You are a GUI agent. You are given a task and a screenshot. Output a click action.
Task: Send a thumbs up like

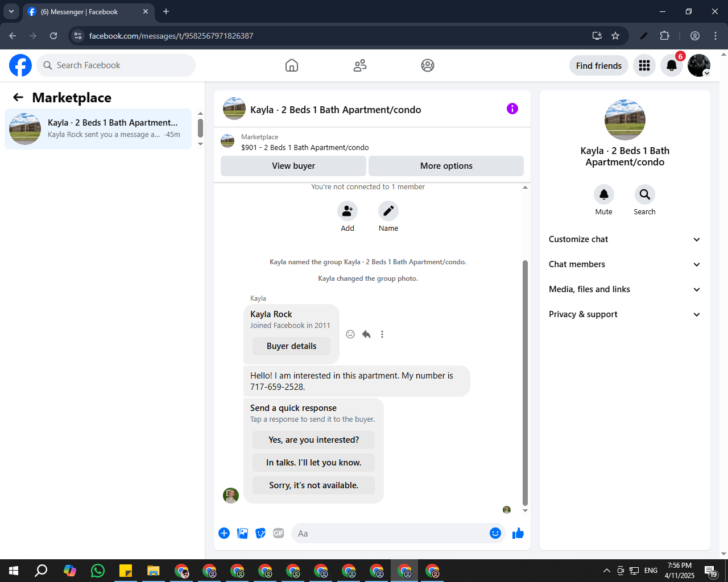pos(518,533)
